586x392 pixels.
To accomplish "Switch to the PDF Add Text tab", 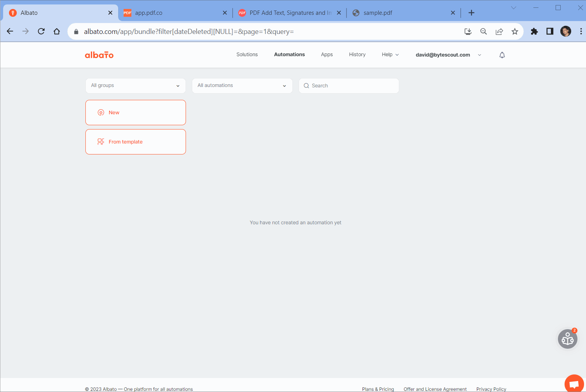I will pos(289,13).
